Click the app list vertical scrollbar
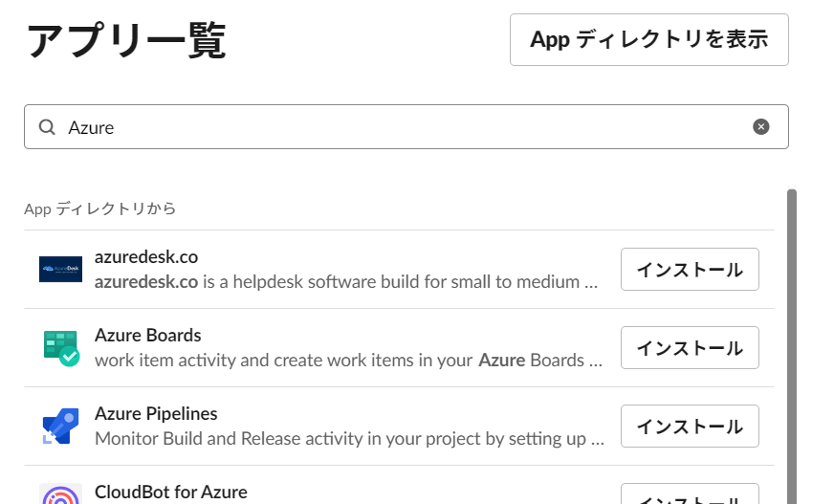 click(792, 345)
